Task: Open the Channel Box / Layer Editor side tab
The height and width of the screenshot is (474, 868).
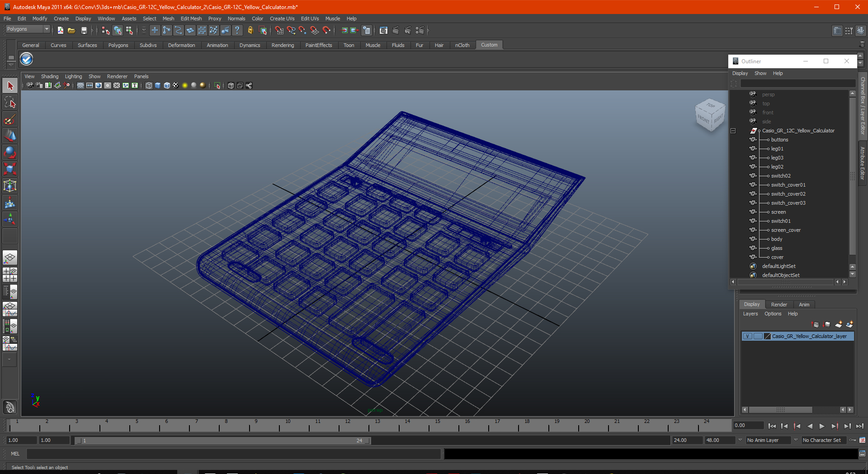Action: pos(863,105)
